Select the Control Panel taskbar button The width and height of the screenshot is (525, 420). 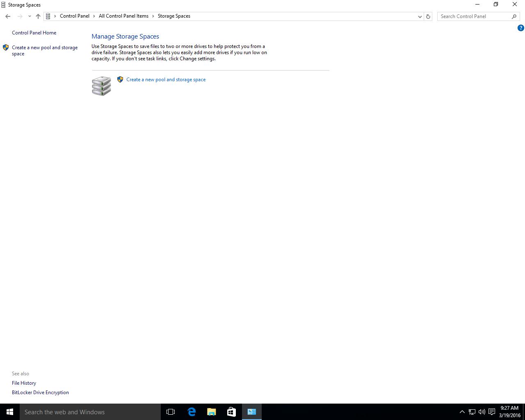251,412
